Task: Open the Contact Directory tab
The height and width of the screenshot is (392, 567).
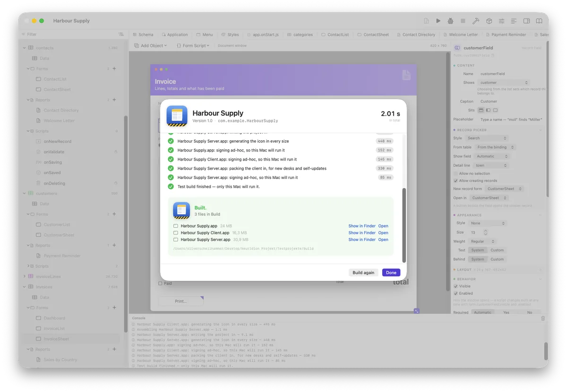Action: pyautogui.click(x=416, y=34)
